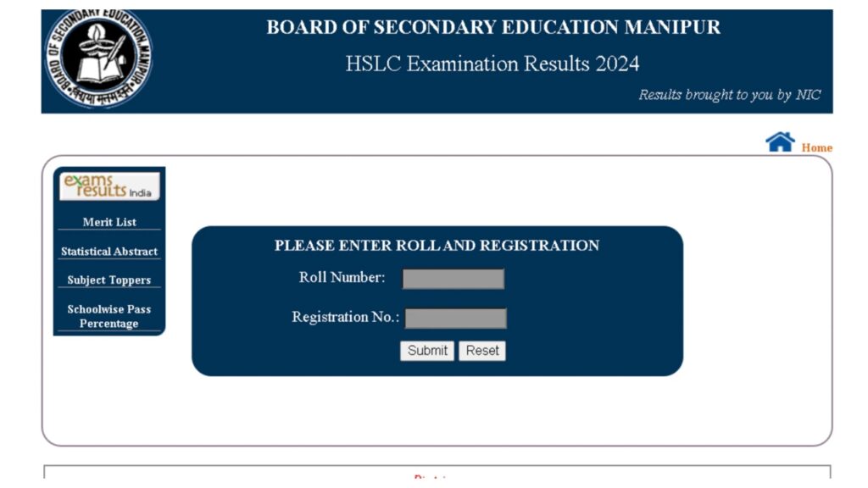View the Statistical Abstract
The image size is (868, 488).
[x=108, y=251]
